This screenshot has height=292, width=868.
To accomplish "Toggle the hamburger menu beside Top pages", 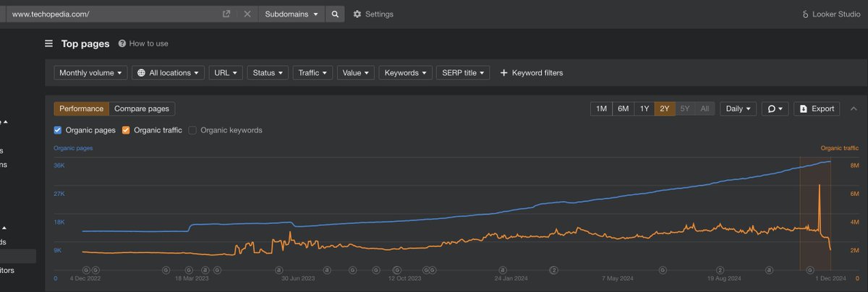I will [x=49, y=43].
